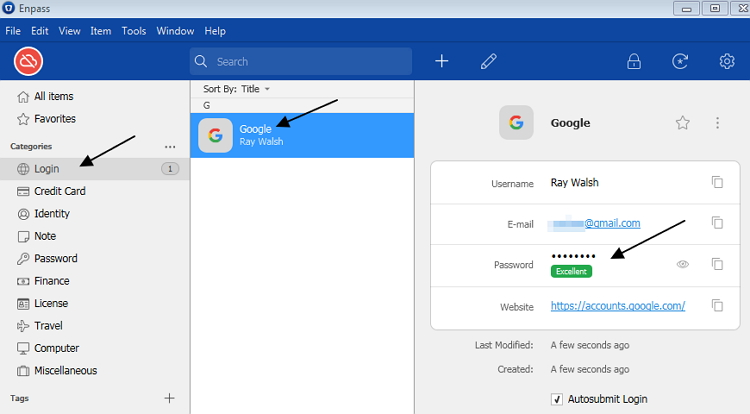
Task: Open Google item's vertical dots menu
Action: point(717,123)
